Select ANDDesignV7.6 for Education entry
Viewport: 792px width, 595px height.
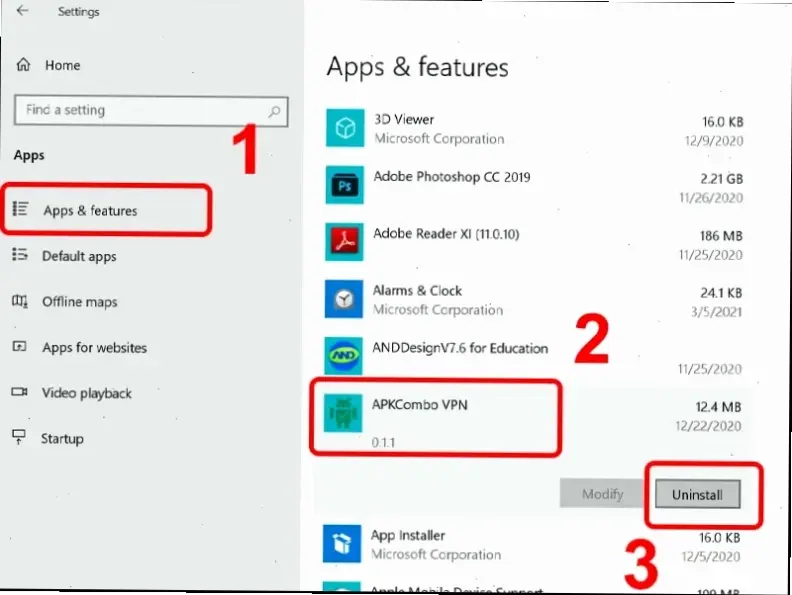(534, 357)
